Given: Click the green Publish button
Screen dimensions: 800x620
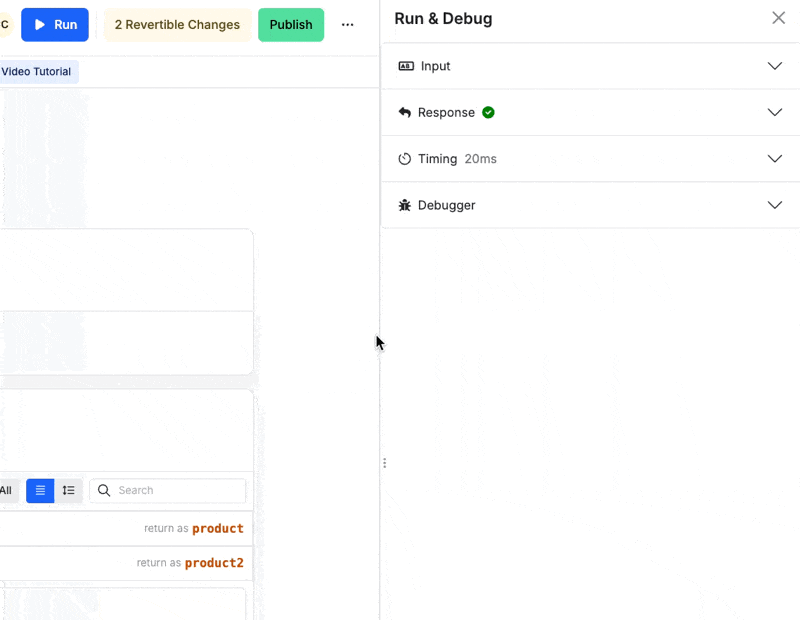Looking at the screenshot, I should pos(291,24).
